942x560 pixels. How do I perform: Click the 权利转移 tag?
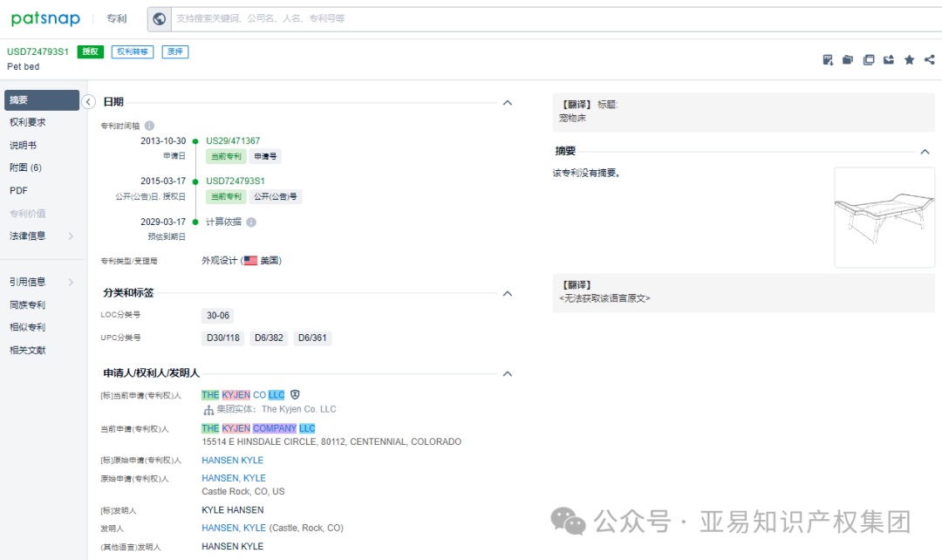pos(133,51)
